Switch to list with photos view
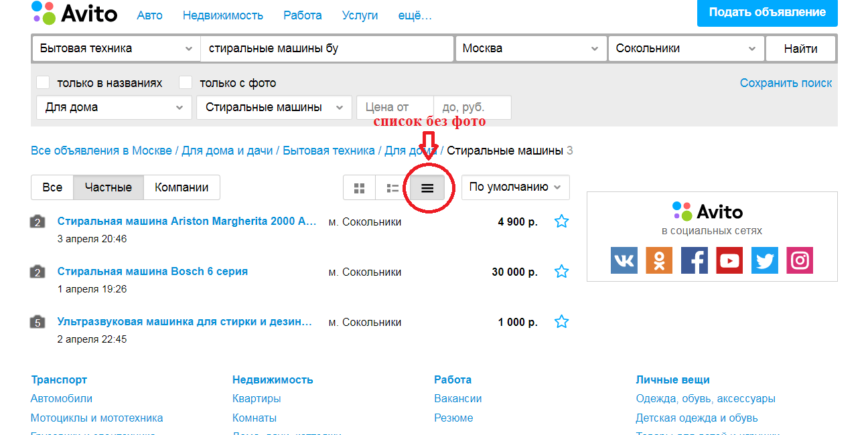 coord(393,188)
